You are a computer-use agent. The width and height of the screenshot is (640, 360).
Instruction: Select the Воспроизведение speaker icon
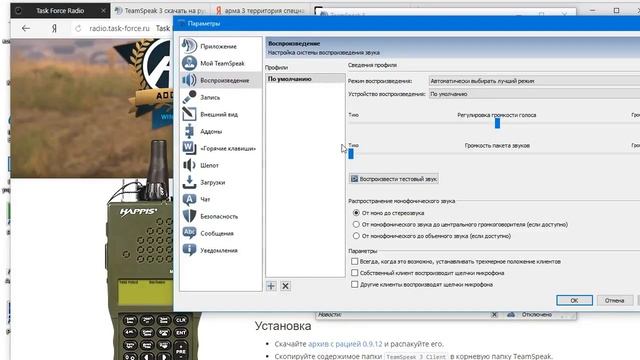coord(189,80)
